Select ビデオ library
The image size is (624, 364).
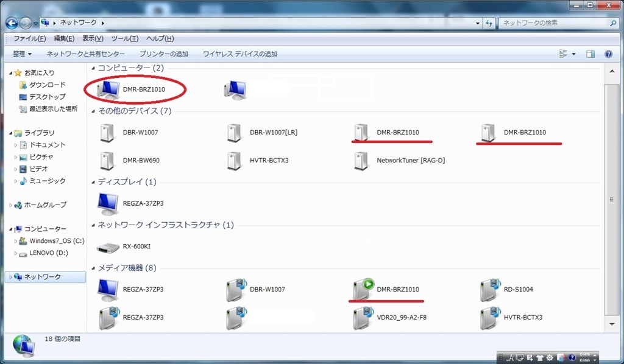click(x=38, y=169)
